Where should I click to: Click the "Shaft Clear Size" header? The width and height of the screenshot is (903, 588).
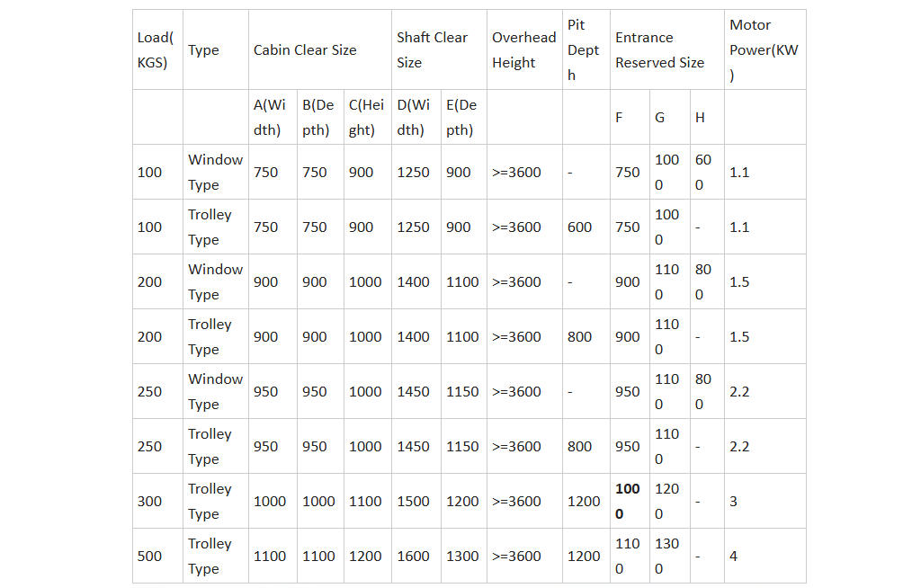click(x=433, y=50)
